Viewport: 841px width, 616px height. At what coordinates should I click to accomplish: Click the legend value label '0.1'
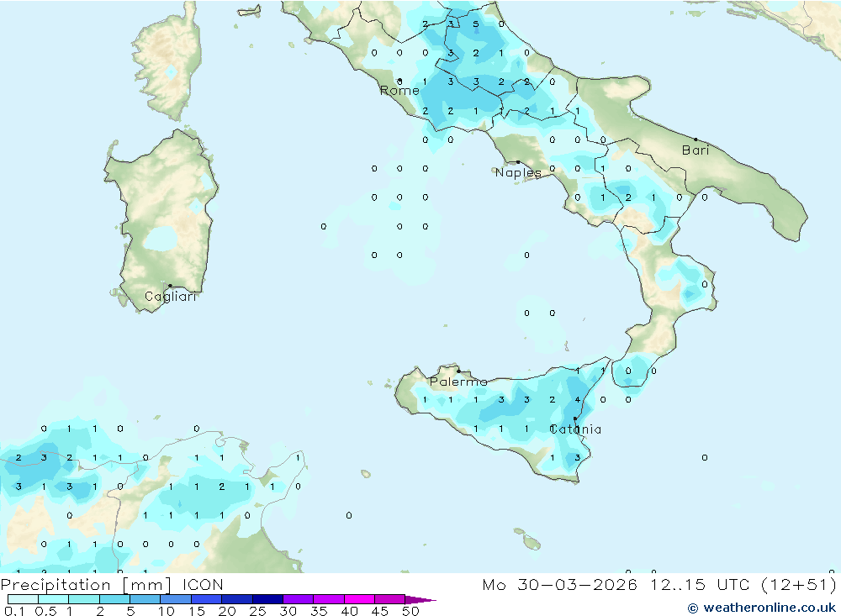pos(14,611)
